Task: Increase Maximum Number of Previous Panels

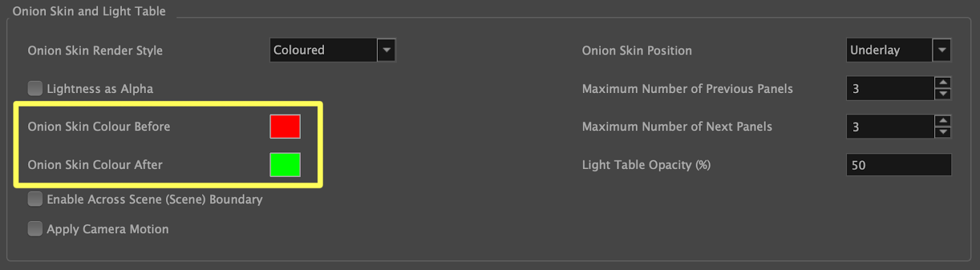Action: (943, 83)
